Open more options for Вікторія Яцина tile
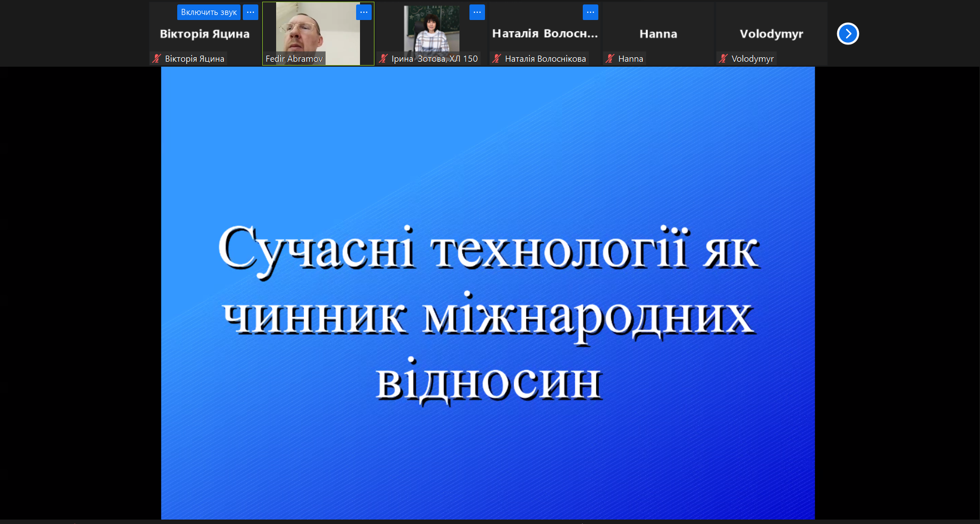 tap(251, 12)
